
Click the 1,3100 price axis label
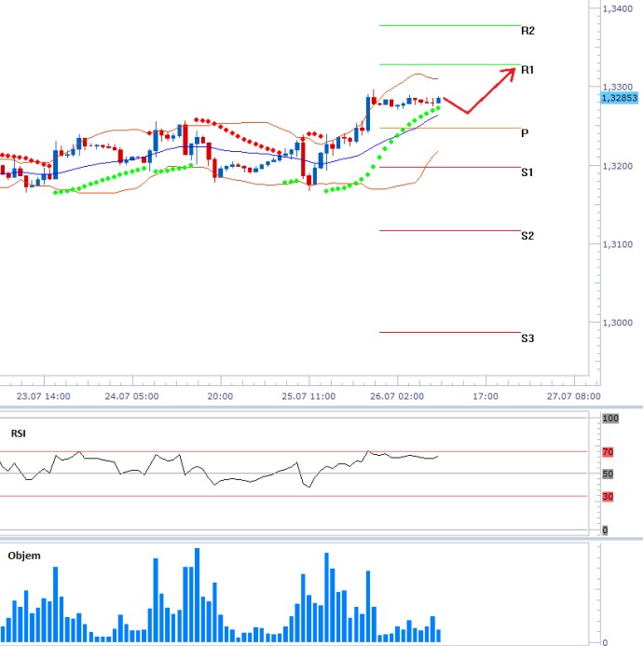(617, 244)
